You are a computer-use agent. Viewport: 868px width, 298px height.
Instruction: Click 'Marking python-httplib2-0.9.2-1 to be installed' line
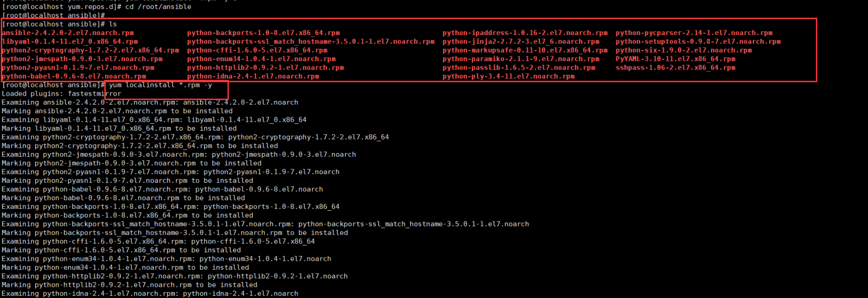[130, 285]
